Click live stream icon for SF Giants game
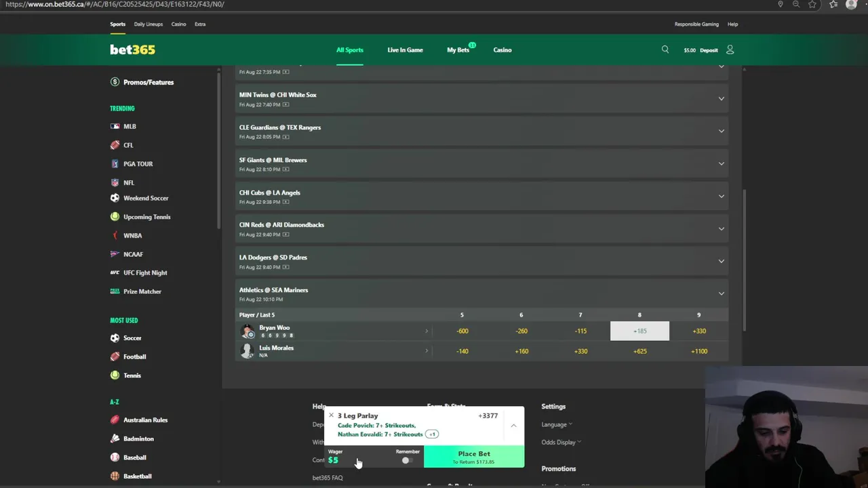Image resolution: width=868 pixels, height=488 pixels. (x=285, y=169)
